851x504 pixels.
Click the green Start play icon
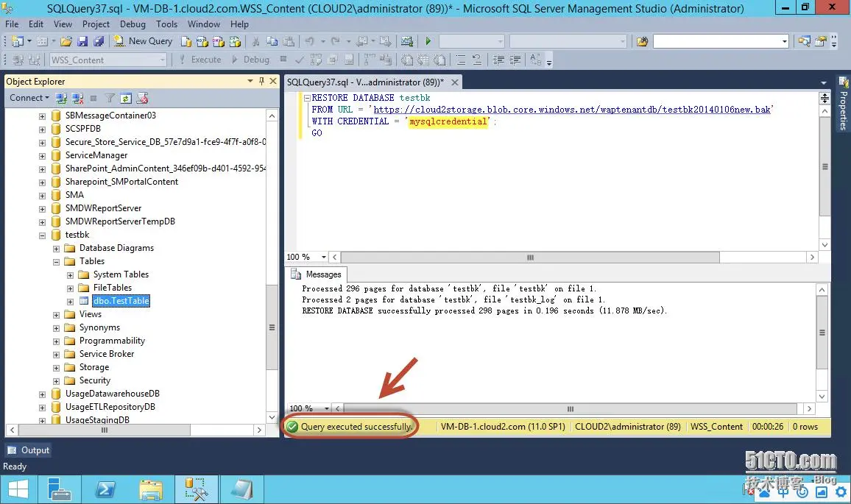(428, 41)
